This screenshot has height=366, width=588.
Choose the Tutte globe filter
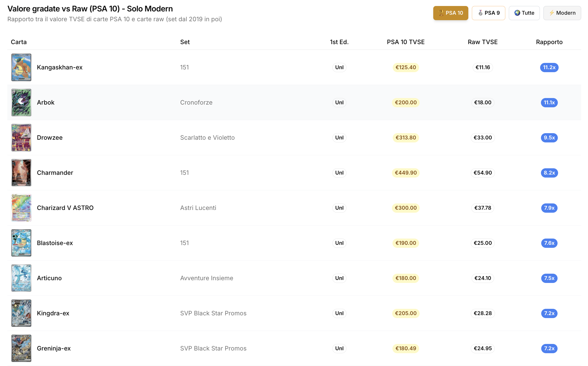point(524,13)
